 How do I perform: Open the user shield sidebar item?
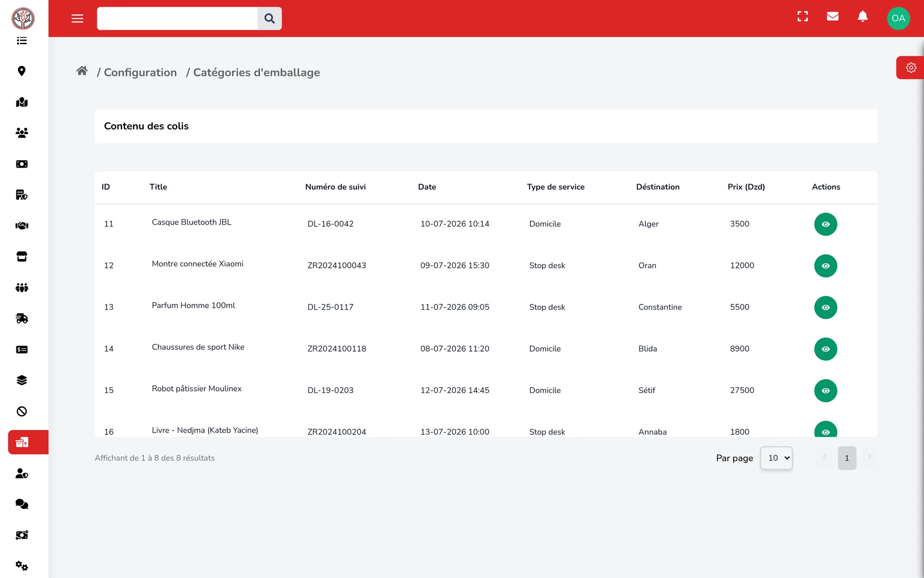22,473
